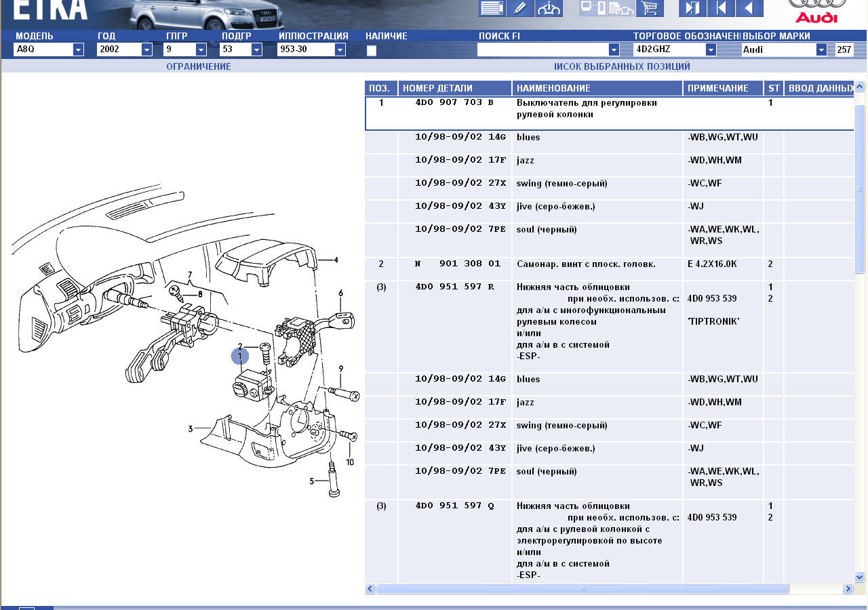Click the pencil edit icon
868x610 pixels.
pyautogui.click(x=520, y=8)
